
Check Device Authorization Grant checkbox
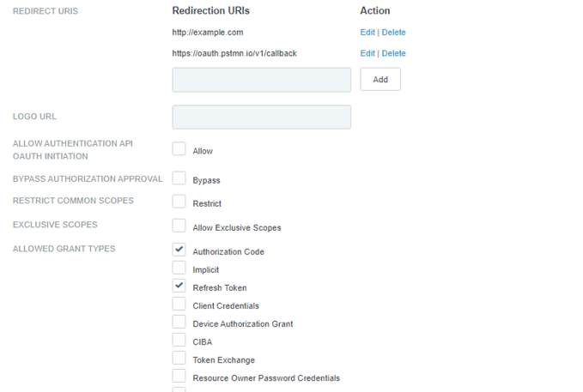tap(179, 322)
